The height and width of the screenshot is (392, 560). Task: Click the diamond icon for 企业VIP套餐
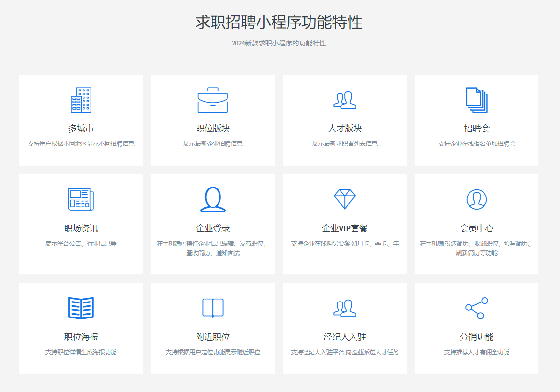pos(345,199)
